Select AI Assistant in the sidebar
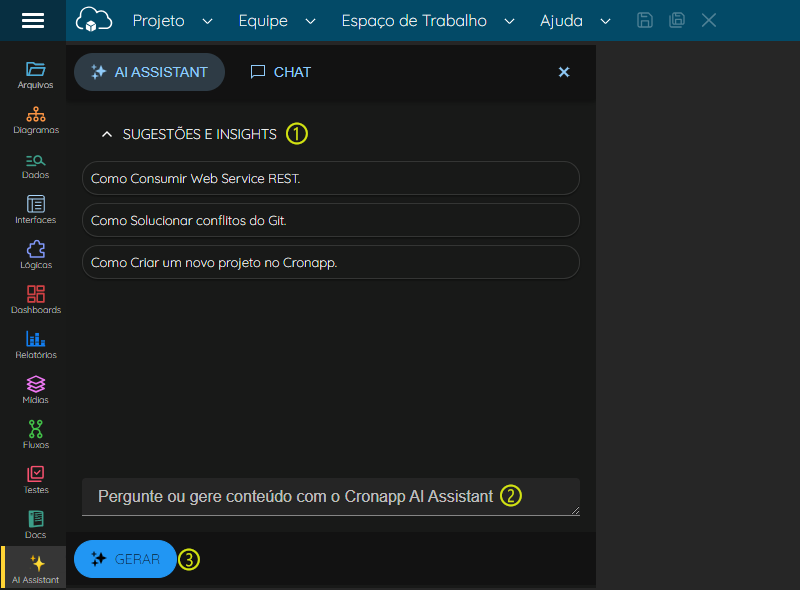 pos(35,569)
